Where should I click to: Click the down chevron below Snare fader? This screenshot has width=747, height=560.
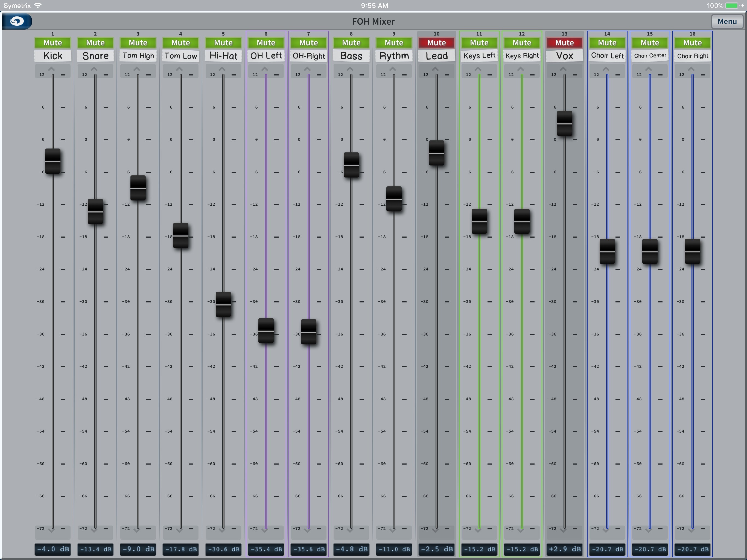(x=94, y=531)
